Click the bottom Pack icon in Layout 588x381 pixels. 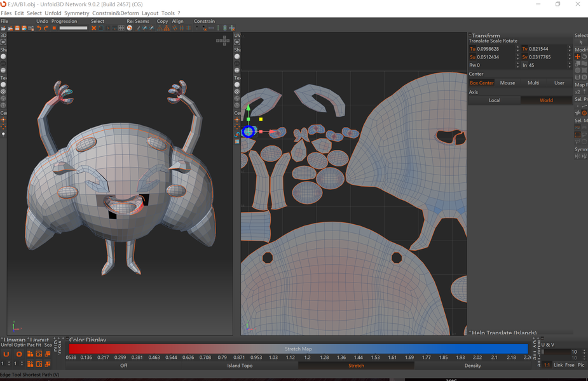tap(30, 364)
